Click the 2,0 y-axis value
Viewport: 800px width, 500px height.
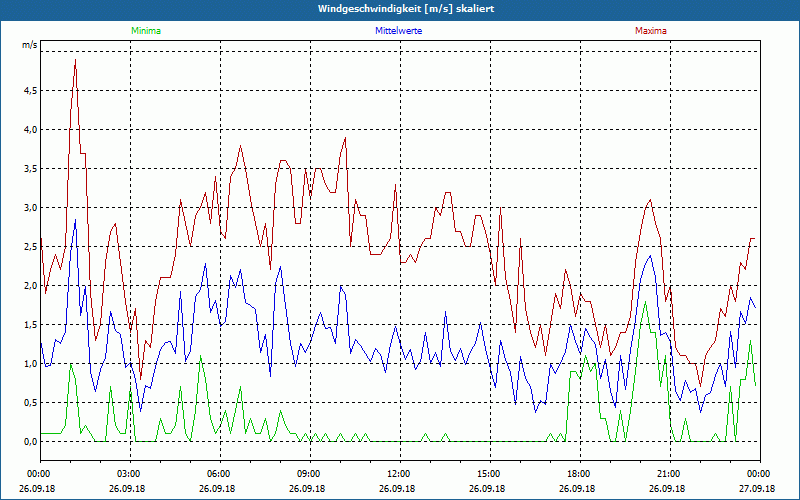point(30,286)
